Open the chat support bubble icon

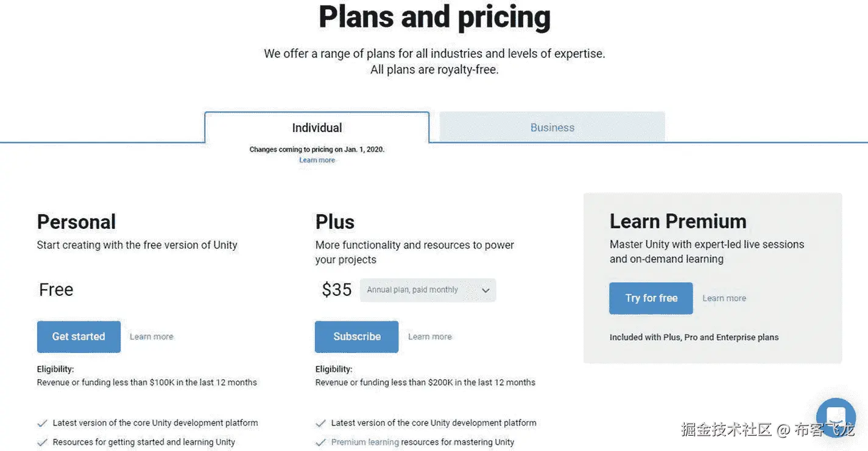[x=836, y=418]
